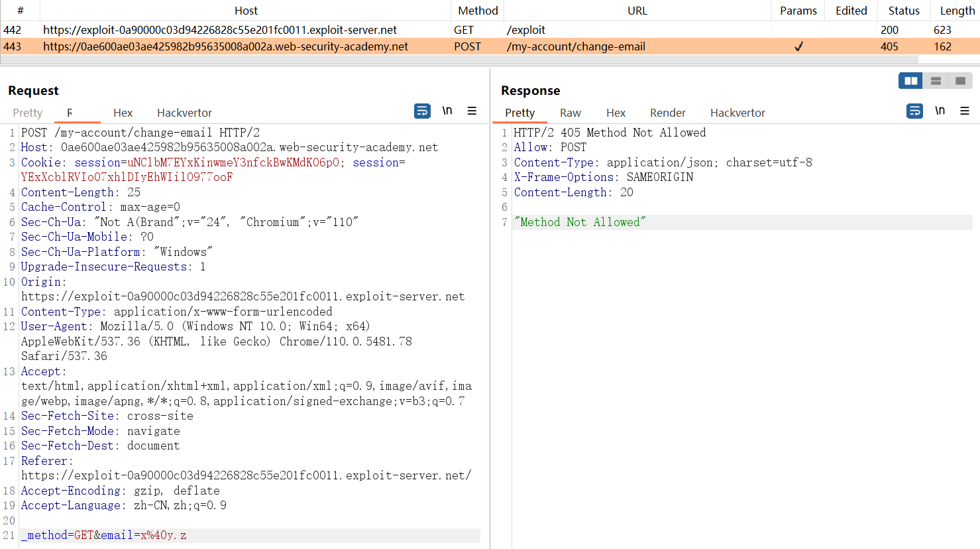Open the Hackvertor tab in Request panel

click(x=184, y=113)
